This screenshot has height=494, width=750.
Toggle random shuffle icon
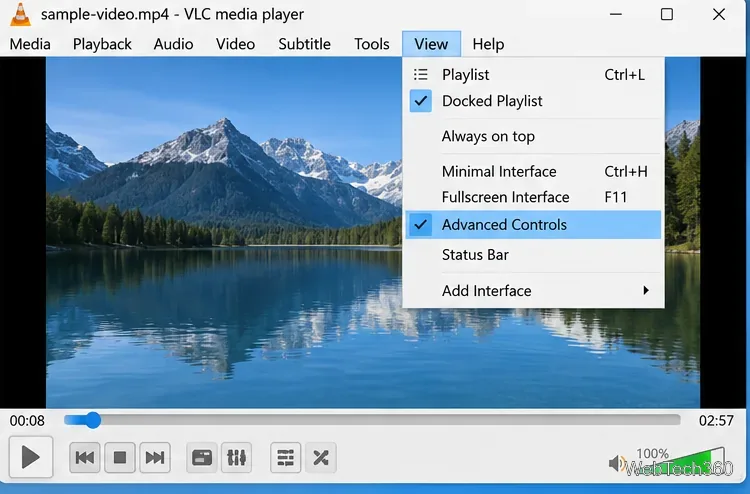click(x=321, y=458)
